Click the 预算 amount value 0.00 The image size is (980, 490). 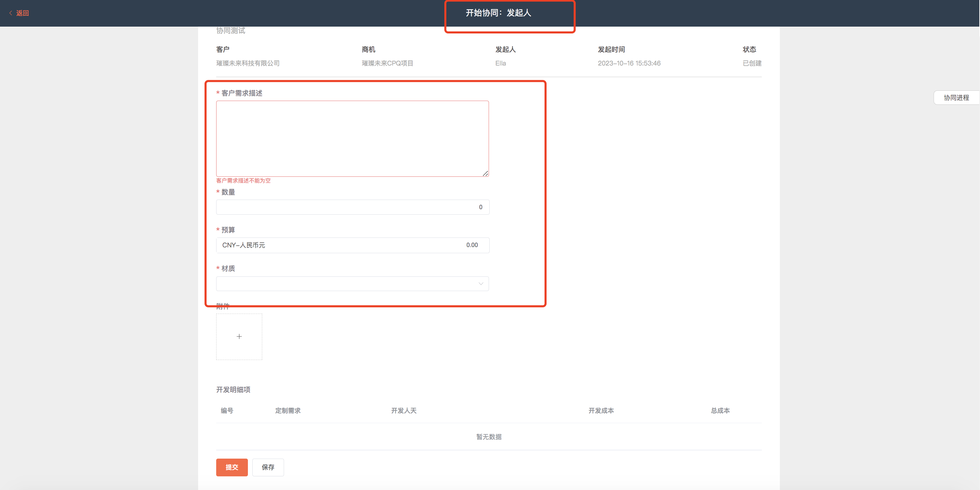coord(472,245)
